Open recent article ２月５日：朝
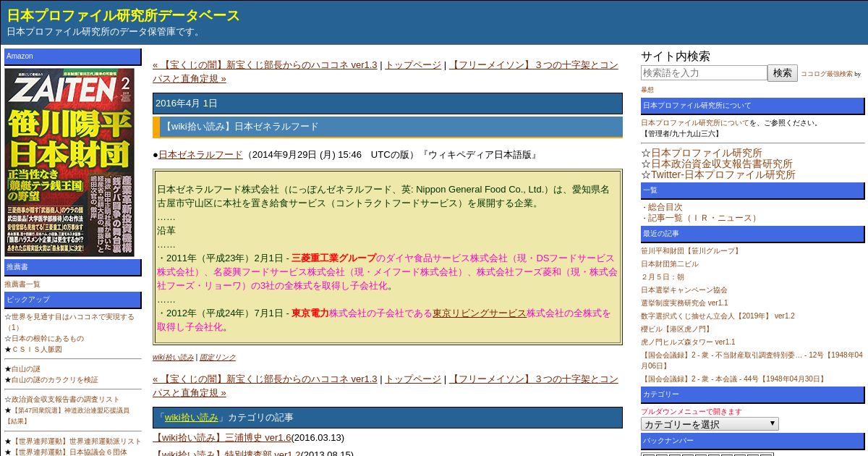The width and height of the screenshot is (868, 456). click(663, 277)
